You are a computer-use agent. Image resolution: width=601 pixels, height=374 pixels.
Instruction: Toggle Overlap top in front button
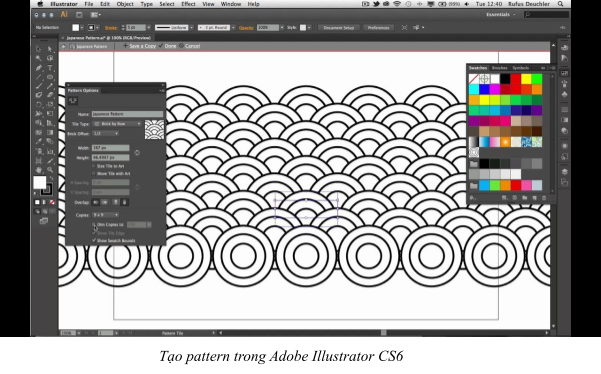[115, 202]
